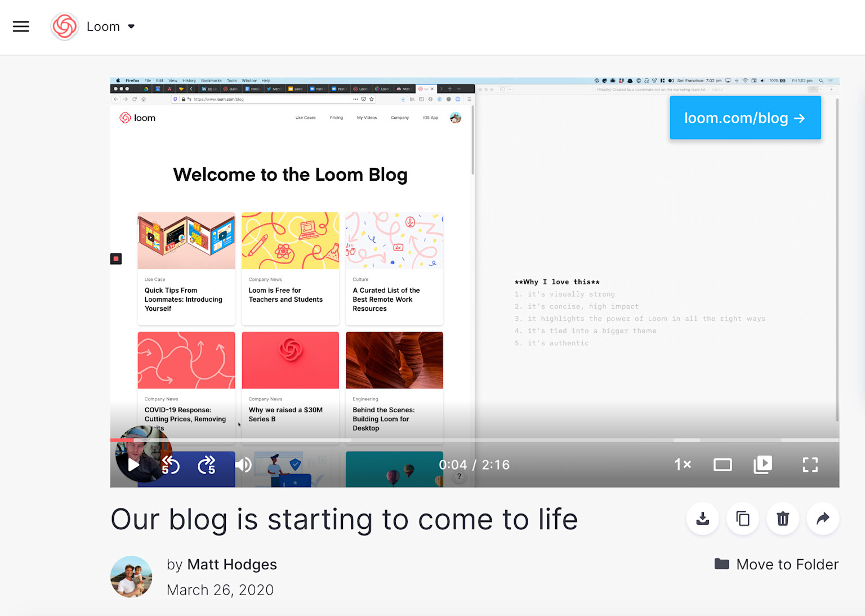Image resolution: width=865 pixels, height=616 pixels.
Task: Click the "**Why I love this**" note heading
Action: [x=557, y=282]
